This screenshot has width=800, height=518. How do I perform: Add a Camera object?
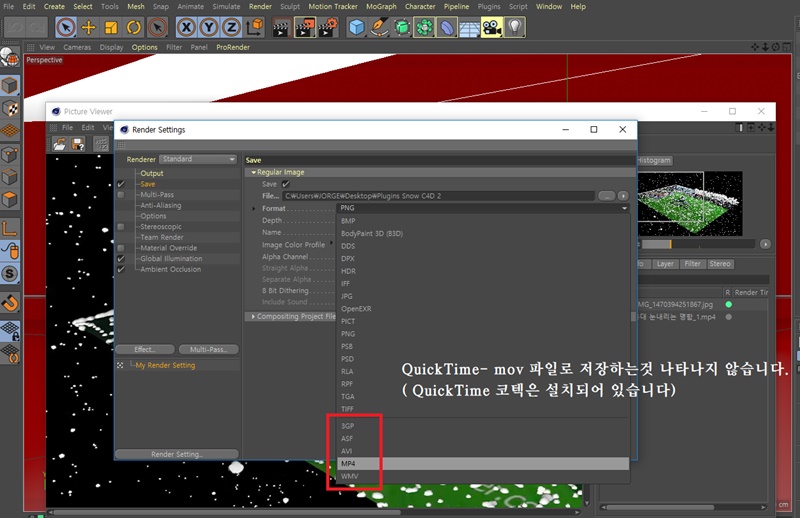[492, 27]
